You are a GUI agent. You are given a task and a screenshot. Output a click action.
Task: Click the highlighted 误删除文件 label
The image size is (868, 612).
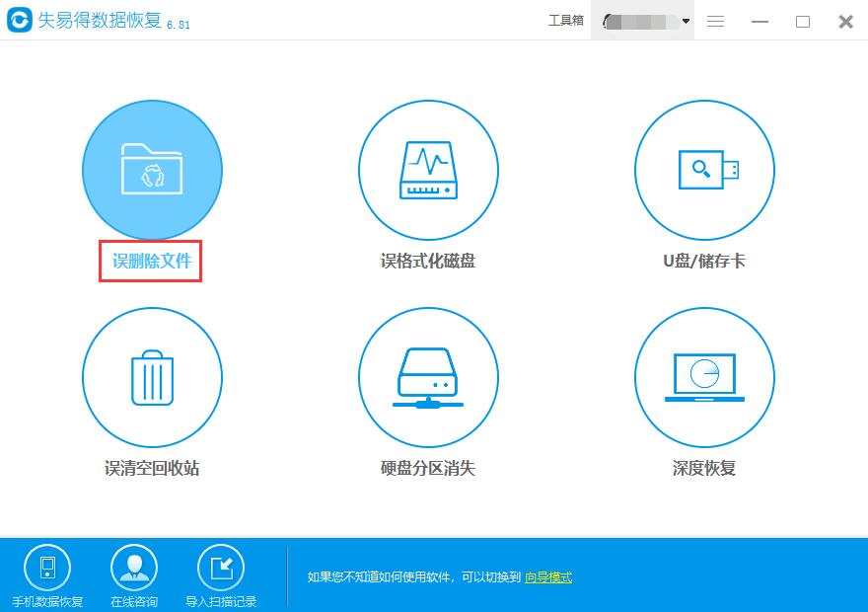pos(150,261)
